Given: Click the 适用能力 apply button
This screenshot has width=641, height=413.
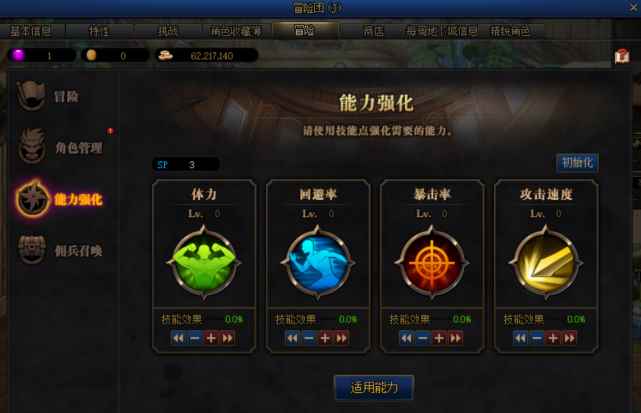Looking at the screenshot, I should pos(374,387).
